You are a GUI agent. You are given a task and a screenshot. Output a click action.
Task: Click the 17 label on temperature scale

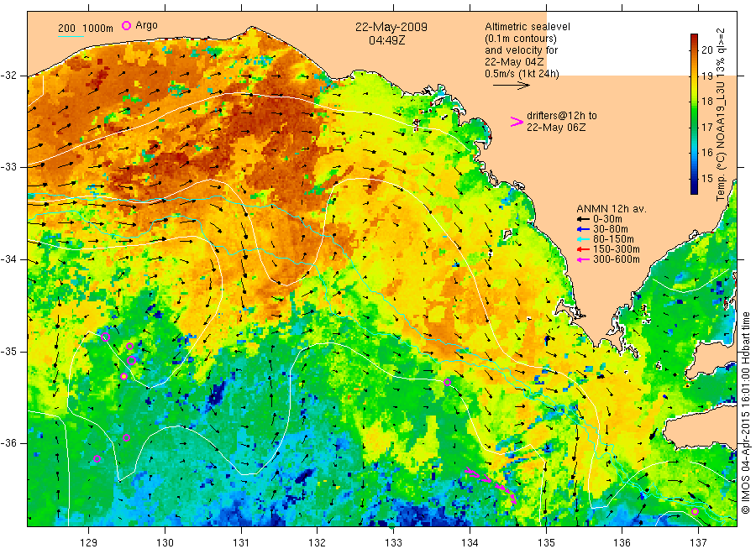[706, 128]
